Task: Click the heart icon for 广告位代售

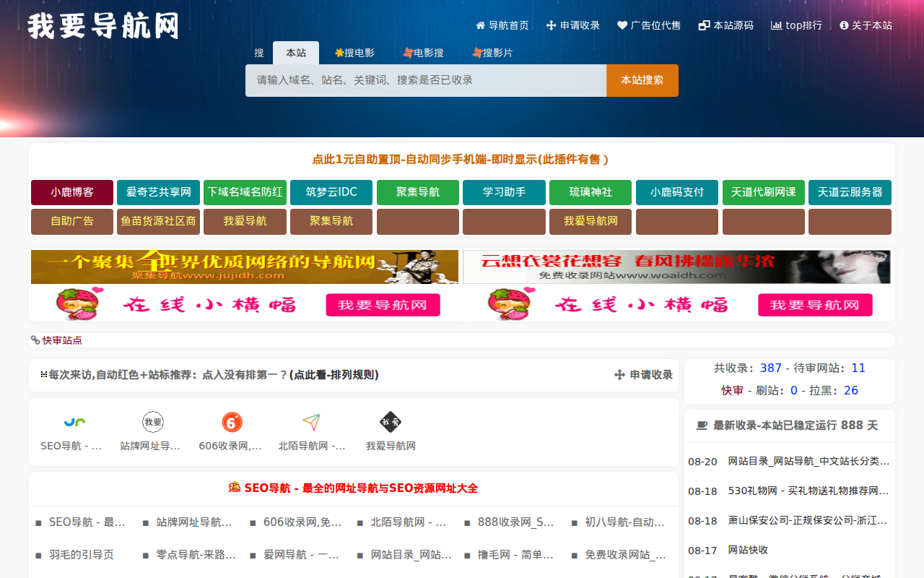Action: pos(622,25)
